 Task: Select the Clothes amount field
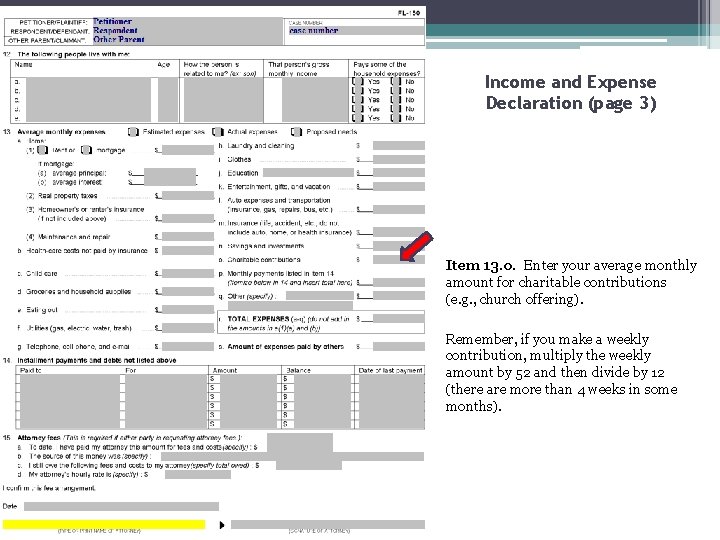point(399,159)
